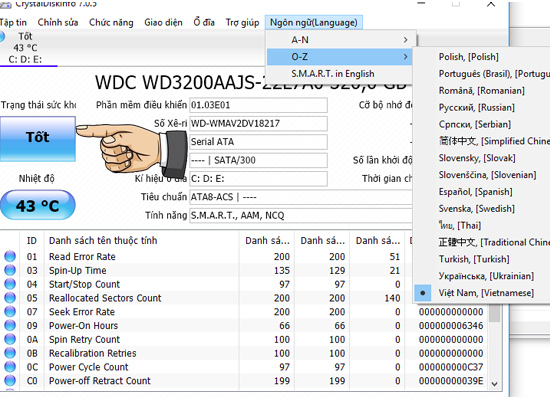Open the Chỉnh sửa menu

tap(58, 22)
